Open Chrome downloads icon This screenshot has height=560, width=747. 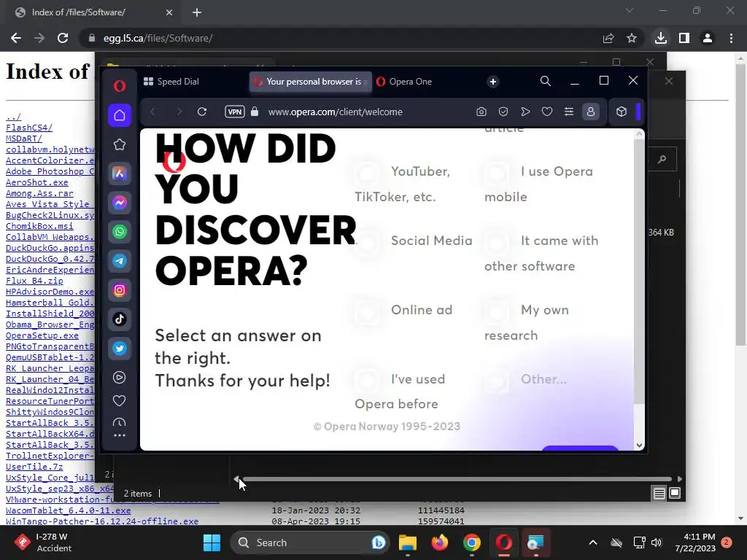(660, 38)
